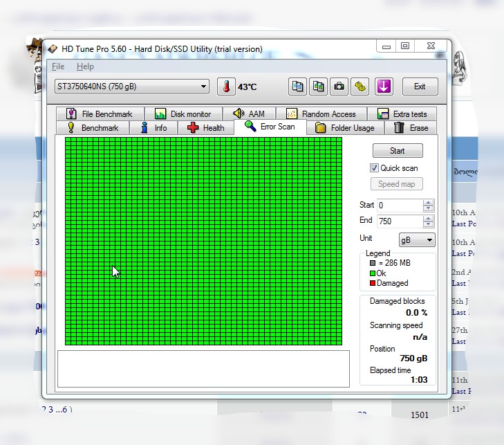Viewport: 504px width, 445px height.
Task: Open the Folder Usage tab
Action: [x=345, y=128]
